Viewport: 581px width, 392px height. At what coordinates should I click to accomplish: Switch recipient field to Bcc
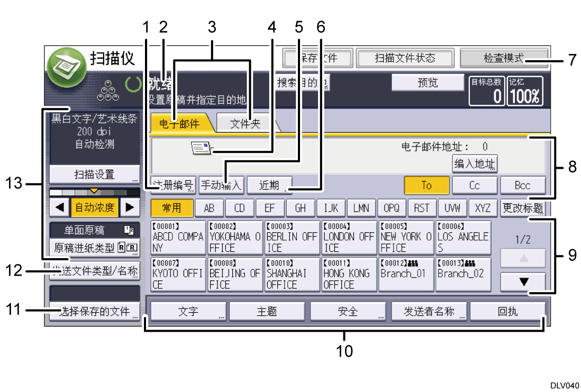(x=522, y=186)
